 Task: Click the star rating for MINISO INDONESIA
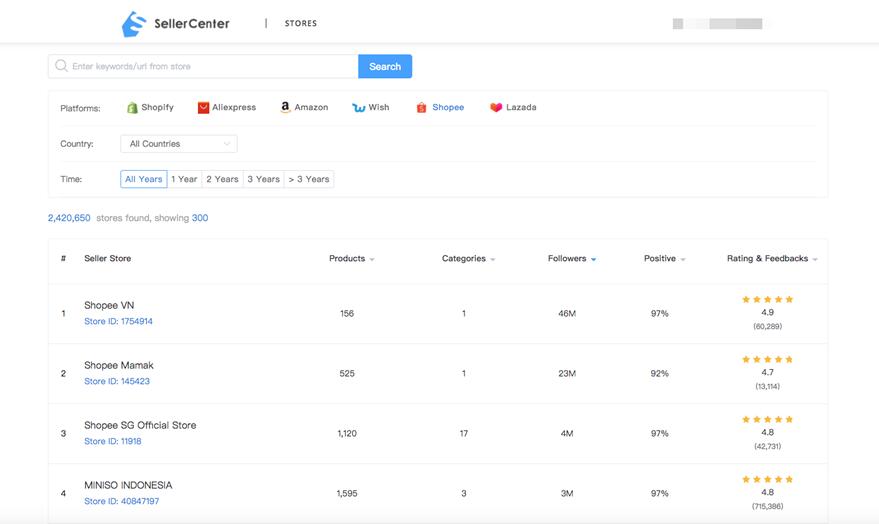coord(767,479)
